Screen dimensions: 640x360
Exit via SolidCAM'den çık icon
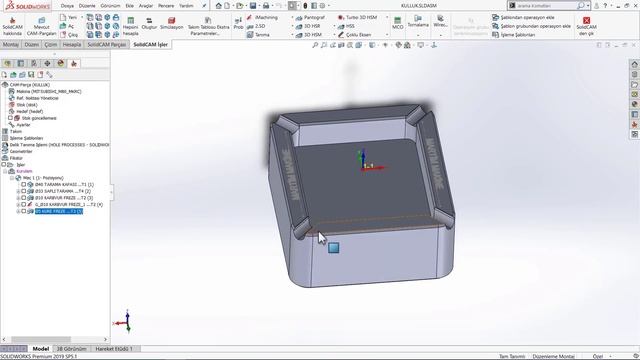[x=587, y=20]
